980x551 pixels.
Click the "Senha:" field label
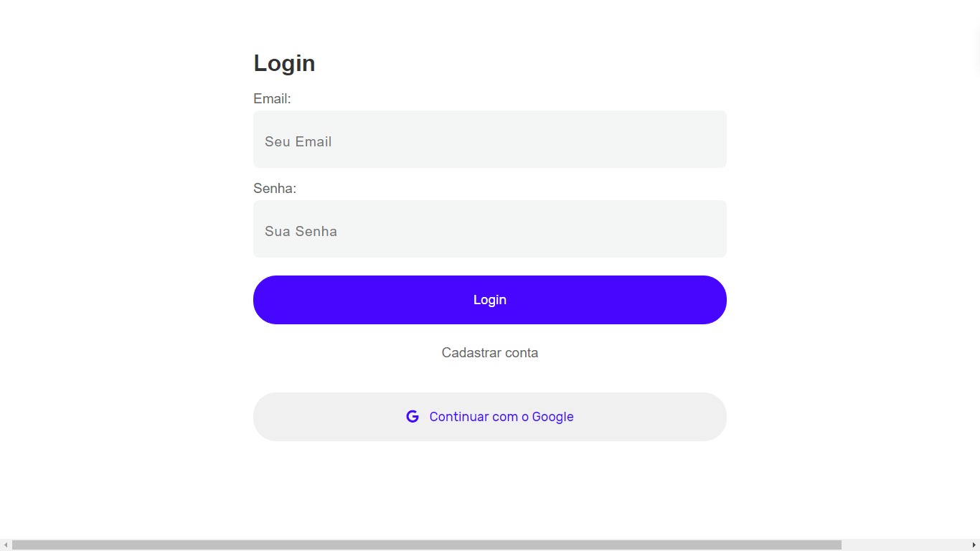click(x=275, y=189)
